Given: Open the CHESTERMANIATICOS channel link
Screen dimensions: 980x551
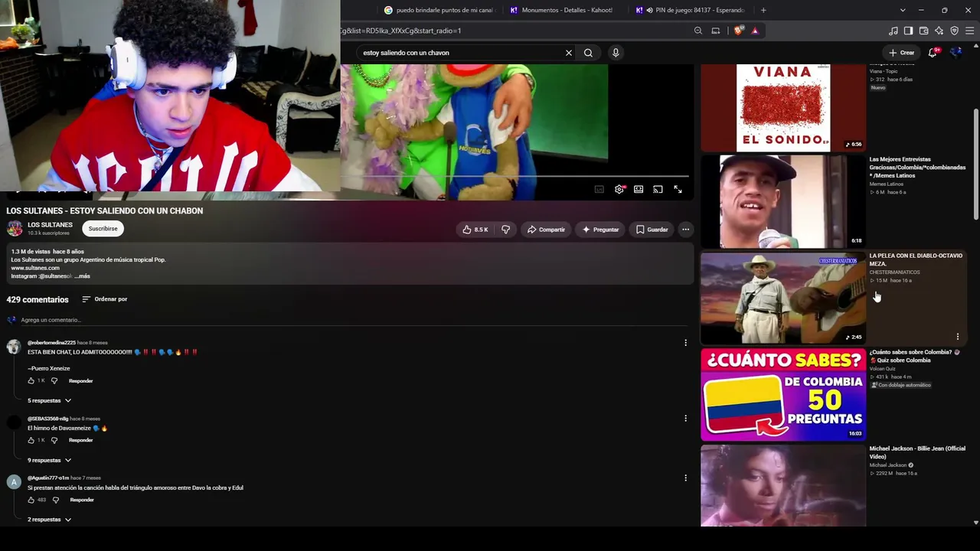Looking at the screenshot, I should point(894,272).
